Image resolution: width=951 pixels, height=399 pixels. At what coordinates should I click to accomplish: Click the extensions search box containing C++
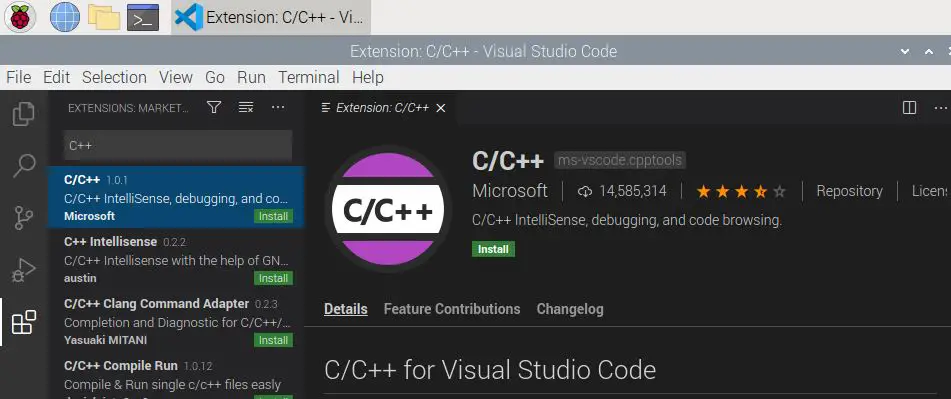(x=178, y=146)
